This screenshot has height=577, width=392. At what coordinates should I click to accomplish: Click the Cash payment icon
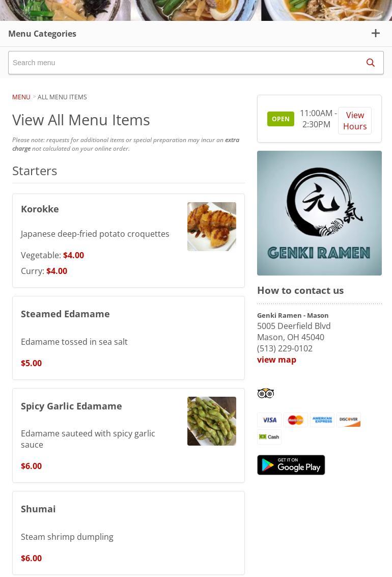point(269,437)
